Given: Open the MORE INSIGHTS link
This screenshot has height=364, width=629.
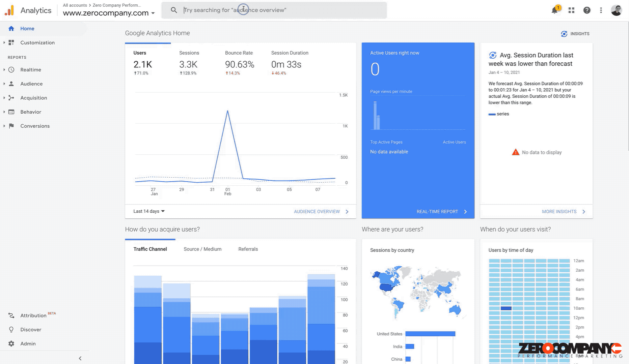Looking at the screenshot, I should click(x=559, y=212).
